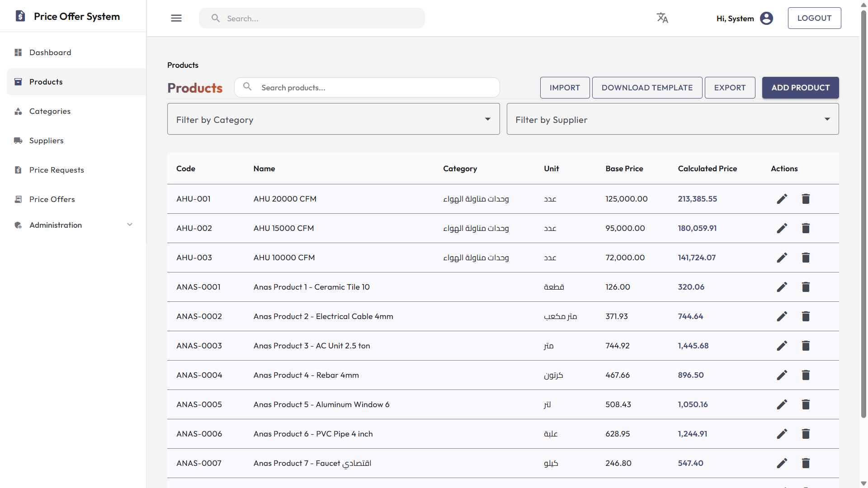This screenshot has width=868, height=488.
Task: Open the Price Offers page
Action: click(x=52, y=199)
